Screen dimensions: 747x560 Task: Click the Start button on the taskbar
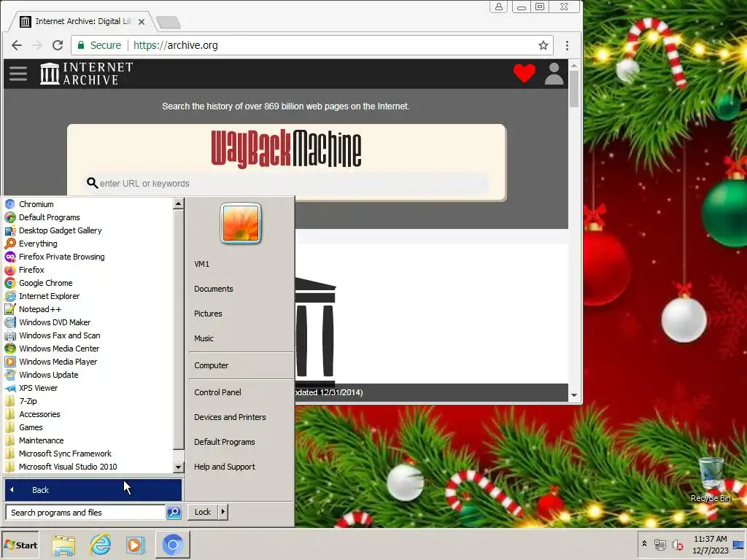tap(20, 545)
